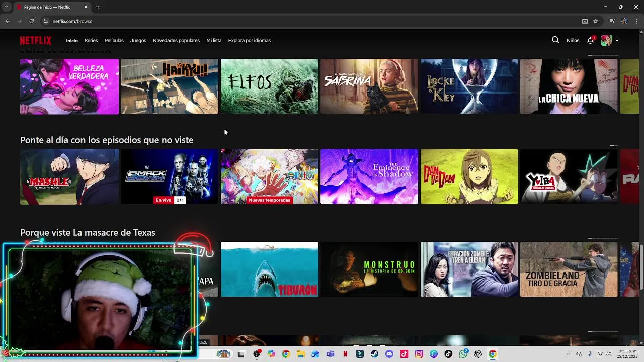
Task: Open the Tiburón title card
Action: point(270,269)
